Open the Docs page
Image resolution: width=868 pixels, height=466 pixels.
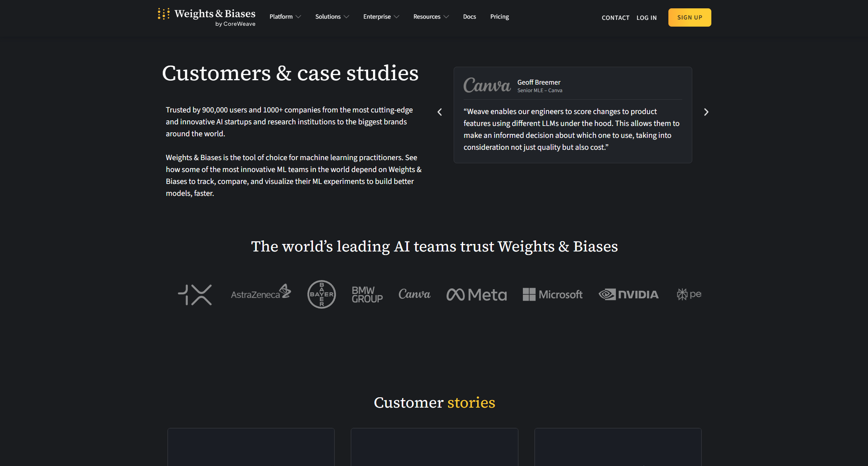click(470, 17)
